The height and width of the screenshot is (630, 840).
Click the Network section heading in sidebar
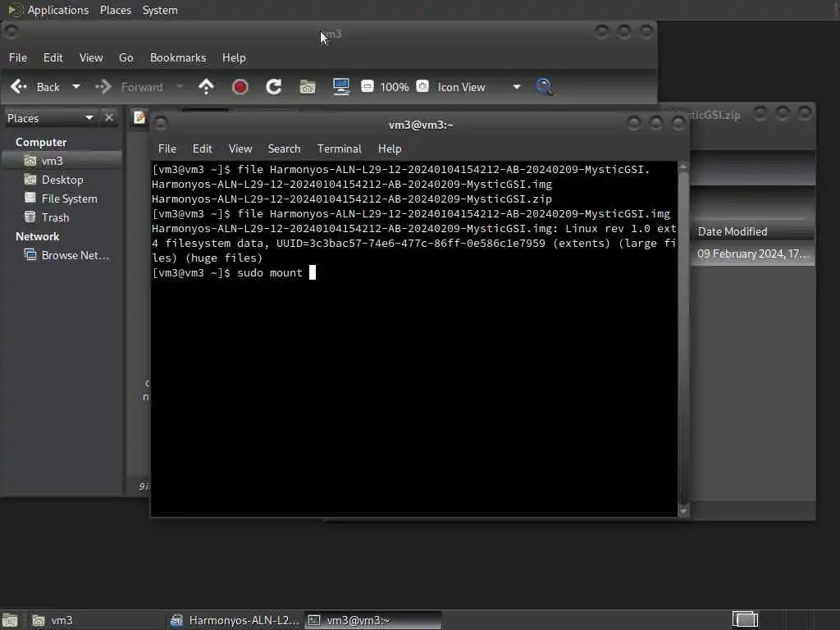click(38, 236)
